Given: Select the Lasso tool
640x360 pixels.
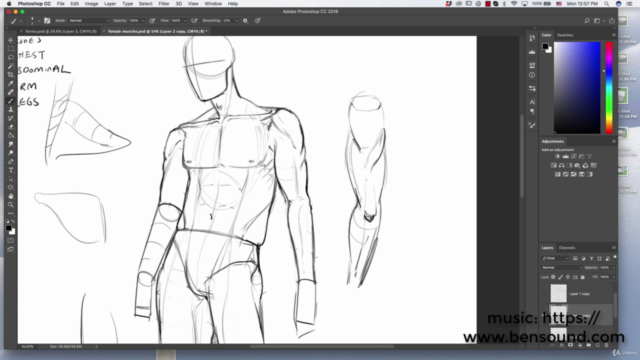Looking at the screenshot, I should point(11,57).
